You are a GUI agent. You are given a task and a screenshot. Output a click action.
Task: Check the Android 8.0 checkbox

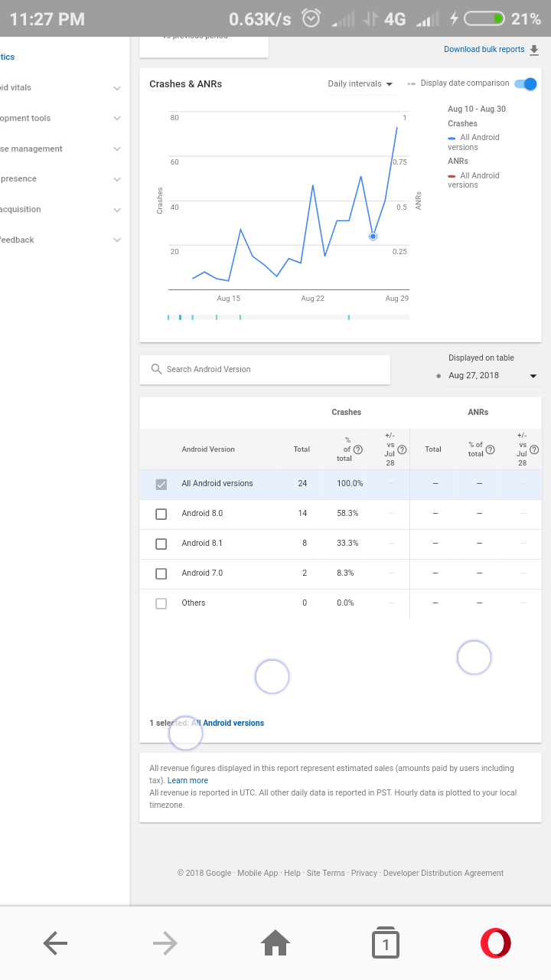[x=161, y=514]
